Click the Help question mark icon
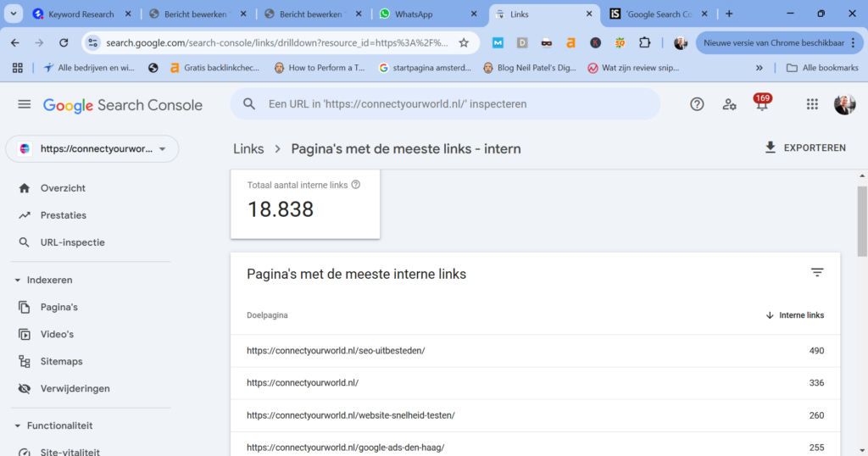The width and height of the screenshot is (868, 456). pos(697,104)
